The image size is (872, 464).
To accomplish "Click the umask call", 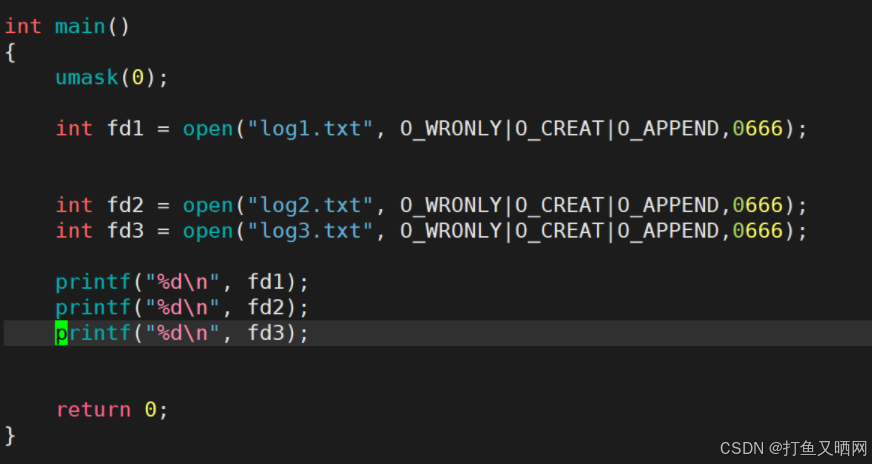I will [87, 77].
